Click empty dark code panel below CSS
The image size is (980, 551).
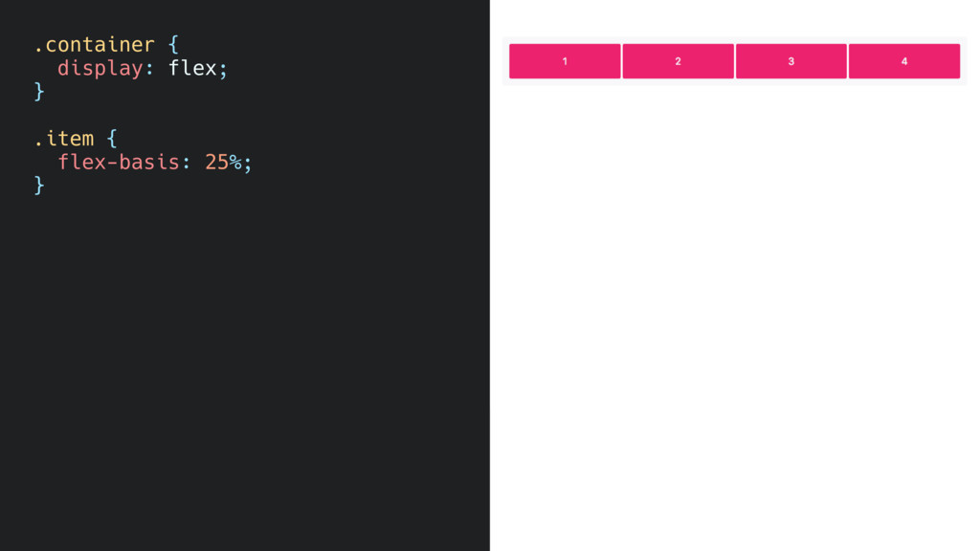point(244,375)
